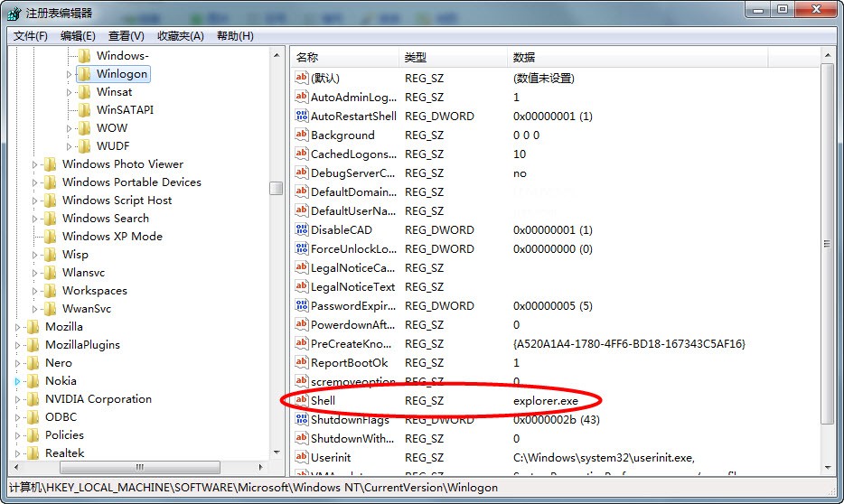Viewport: 844px width, 504px height.
Task: Click tree pane horizontal scrollbar thumb
Action: click(x=139, y=467)
